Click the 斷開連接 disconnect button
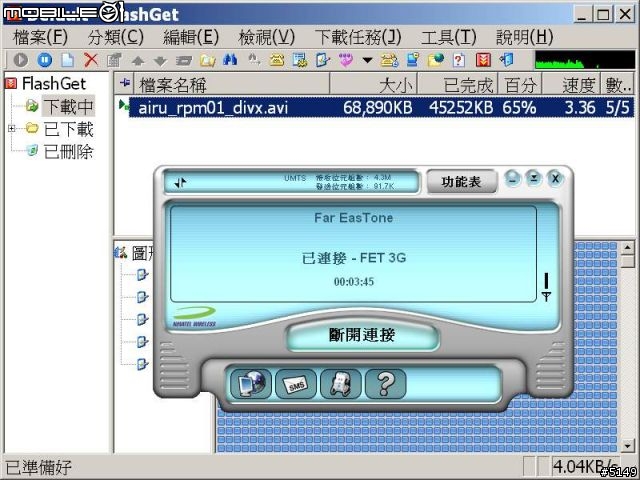640x480 pixels. (x=362, y=335)
